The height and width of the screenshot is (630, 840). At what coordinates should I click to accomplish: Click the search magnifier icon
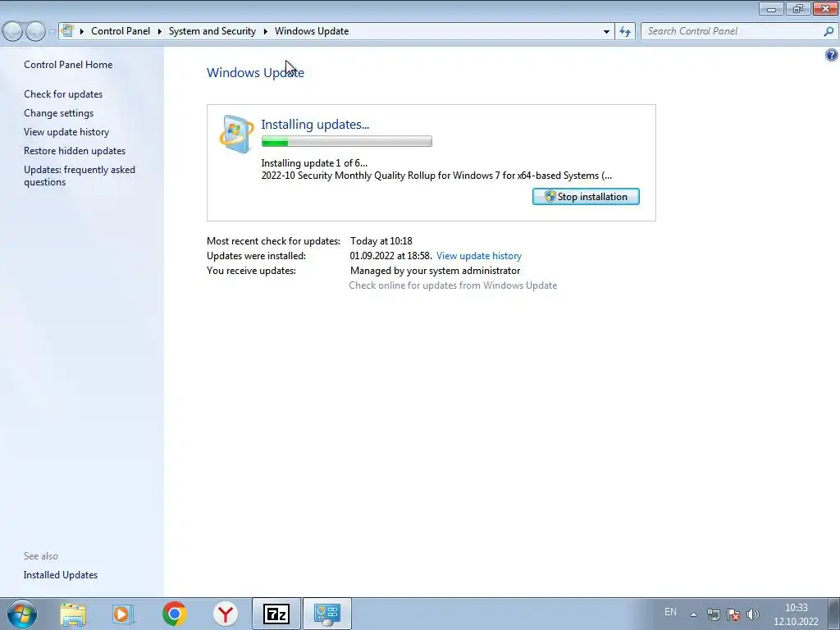point(829,31)
